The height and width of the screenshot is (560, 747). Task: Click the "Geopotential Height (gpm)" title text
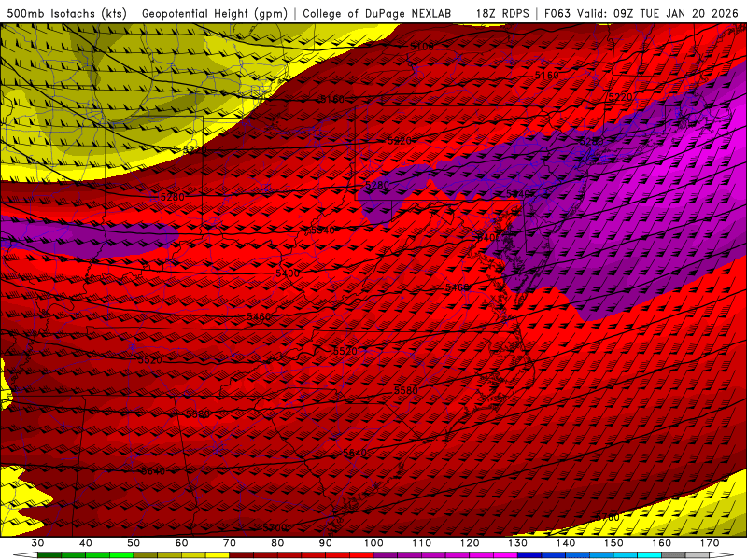pos(215,14)
